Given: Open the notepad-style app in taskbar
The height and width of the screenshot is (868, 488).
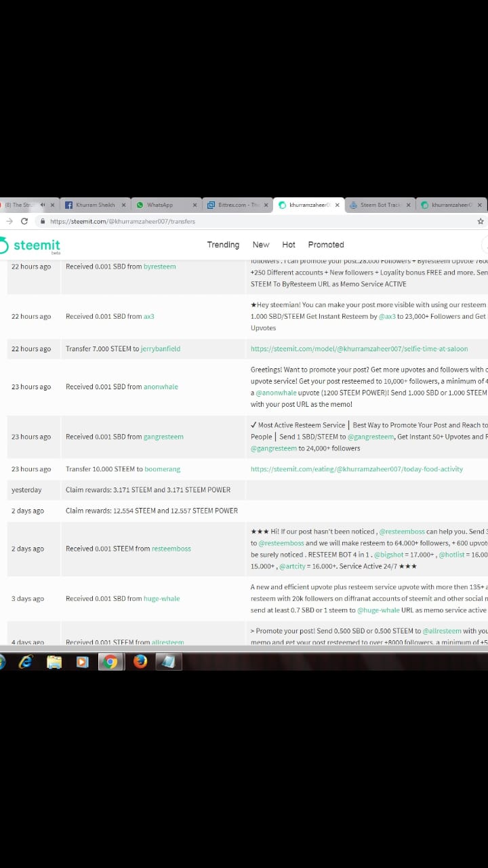Looking at the screenshot, I should pyautogui.click(x=169, y=661).
